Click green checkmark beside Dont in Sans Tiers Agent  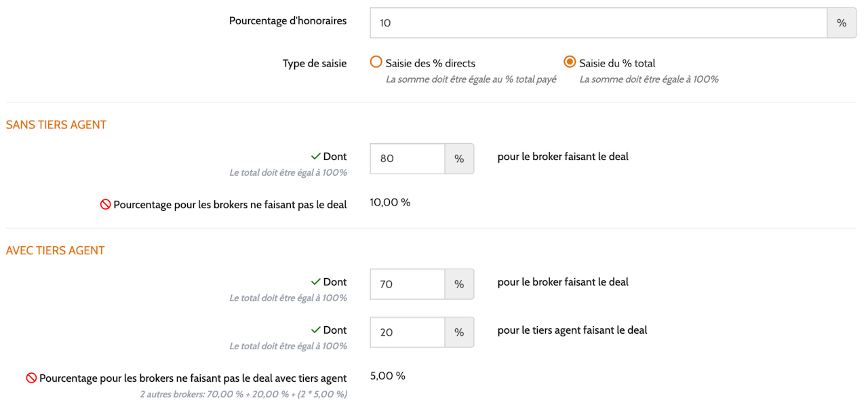315,157
